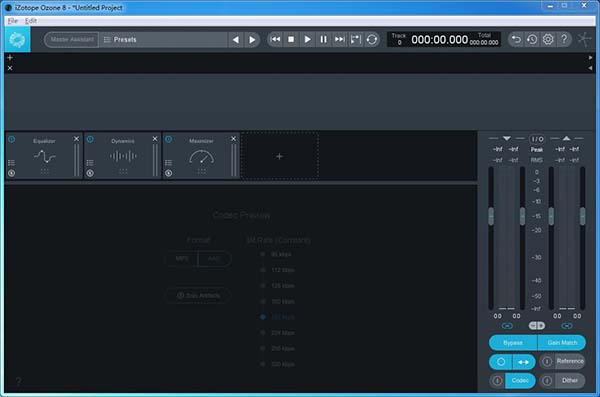Screen dimensions: 600x397
Task: Open the Codec panel
Action: [x=520, y=381]
